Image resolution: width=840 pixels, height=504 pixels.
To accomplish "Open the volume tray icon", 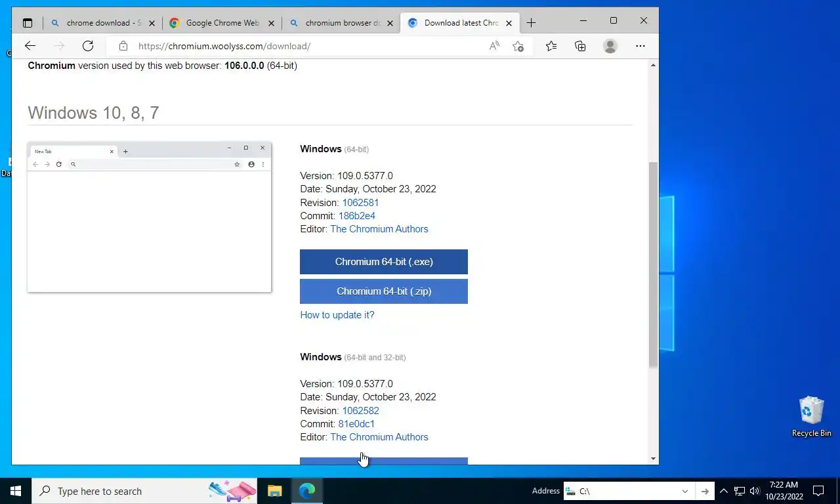I will coord(754,491).
